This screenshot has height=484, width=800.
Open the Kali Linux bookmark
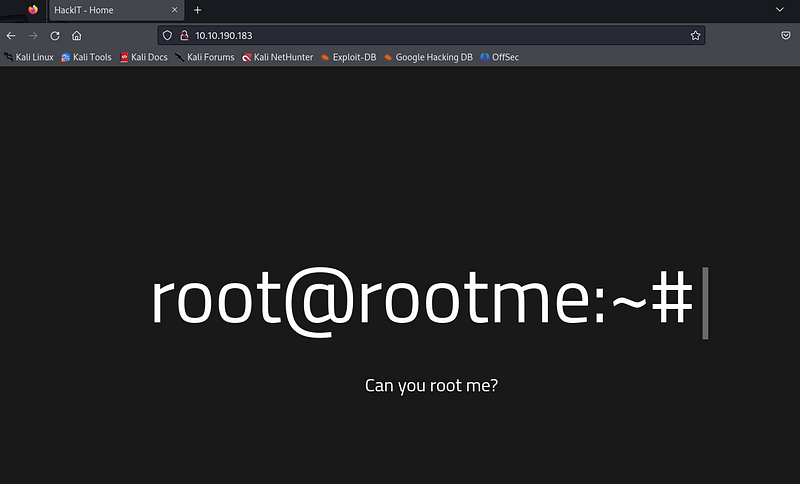(29, 57)
